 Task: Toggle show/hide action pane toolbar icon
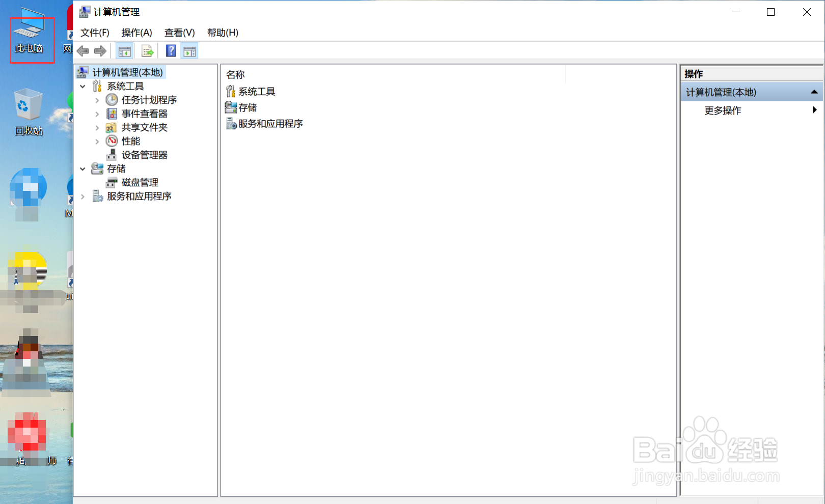click(x=189, y=51)
